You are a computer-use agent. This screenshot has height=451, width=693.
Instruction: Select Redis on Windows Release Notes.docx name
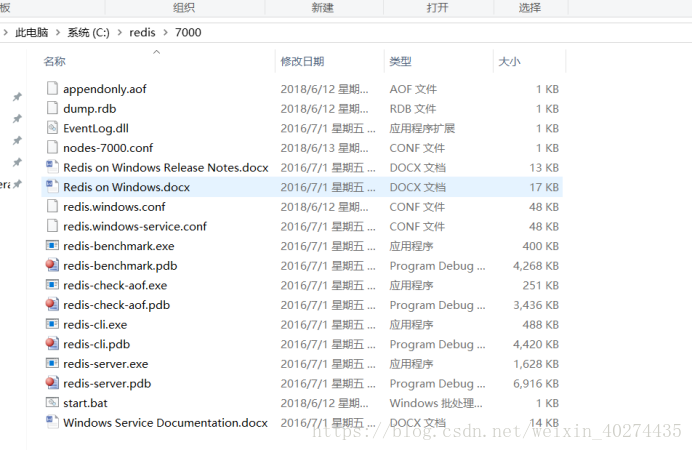tap(166, 167)
